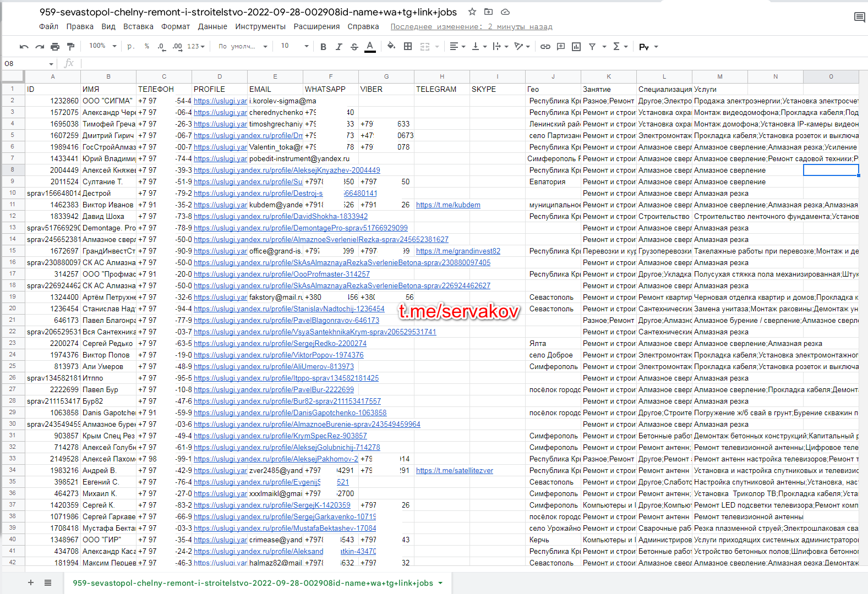Show the all sheets list
The image size is (868, 594).
pos(48,582)
